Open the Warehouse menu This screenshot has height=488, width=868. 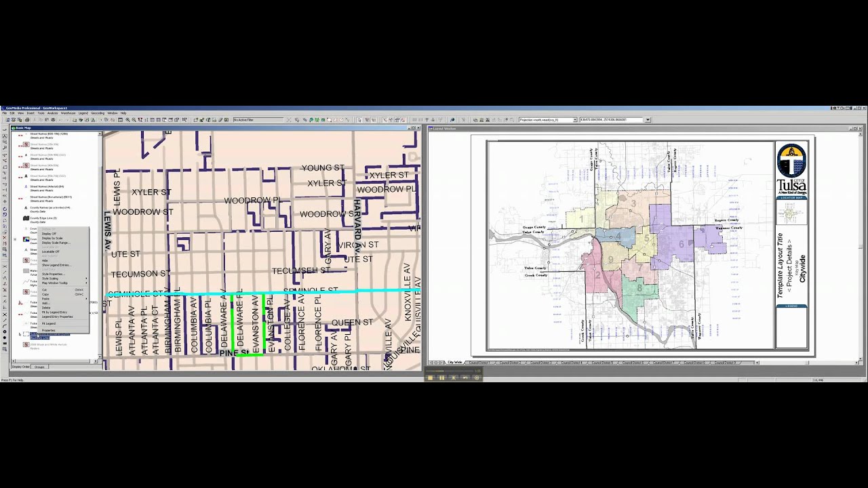tap(68, 113)
